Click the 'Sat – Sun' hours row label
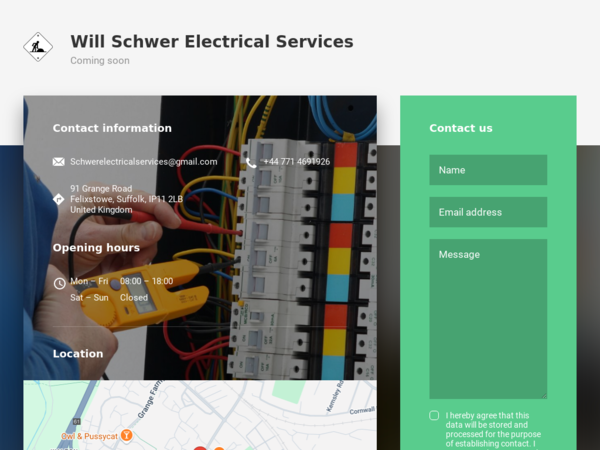Screen dimensions: 600x450 [89, 298]
